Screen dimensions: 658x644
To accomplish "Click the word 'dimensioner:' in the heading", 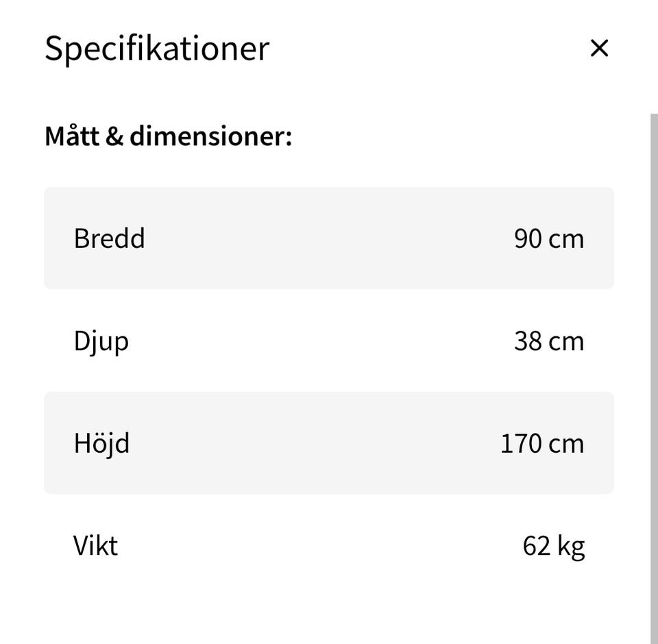I will [210, 136].
